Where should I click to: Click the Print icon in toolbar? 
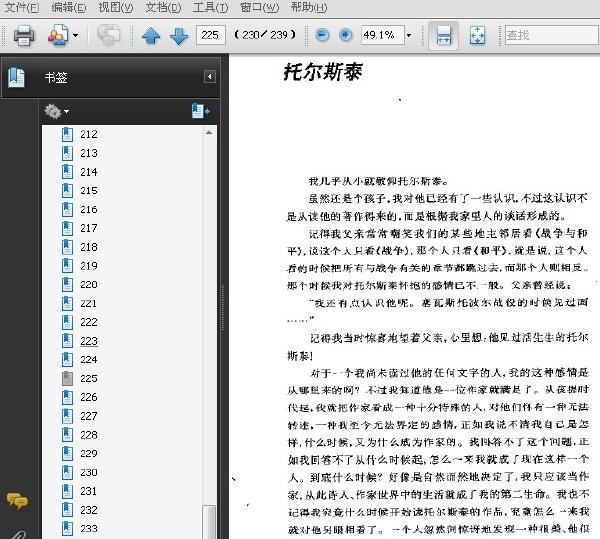(24, 35)
